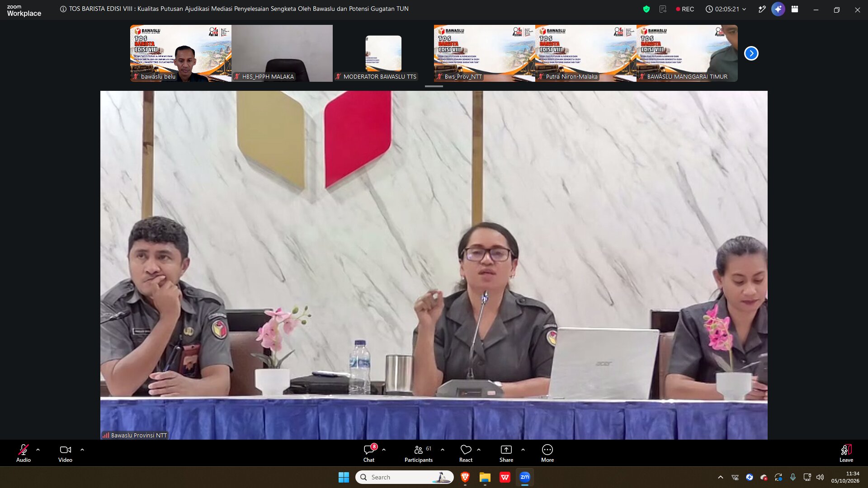Unmute microphone with Audio button

[x=24, y=453]
